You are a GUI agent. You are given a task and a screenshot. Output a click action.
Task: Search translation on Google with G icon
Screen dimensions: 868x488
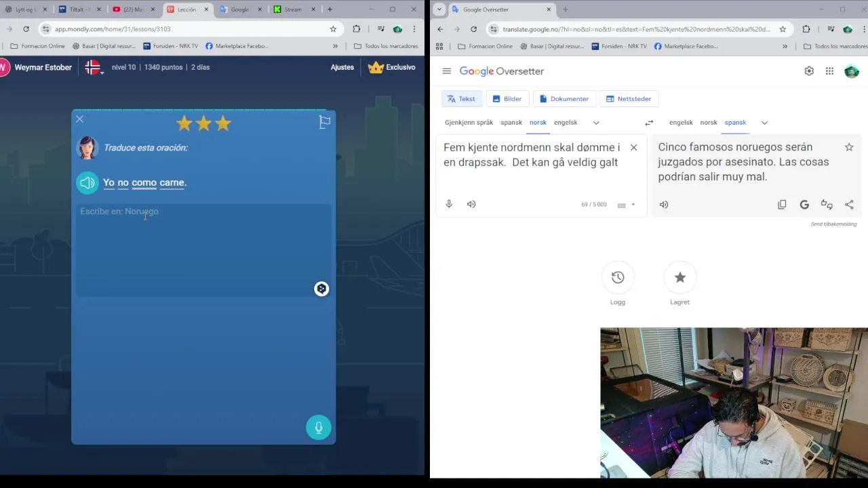[x=804, y=204]
